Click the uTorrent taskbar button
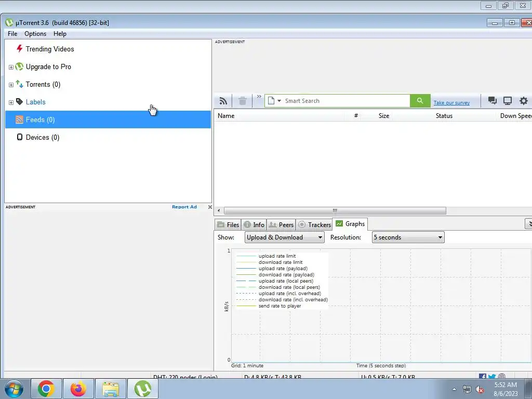 (x=143, y=389)
